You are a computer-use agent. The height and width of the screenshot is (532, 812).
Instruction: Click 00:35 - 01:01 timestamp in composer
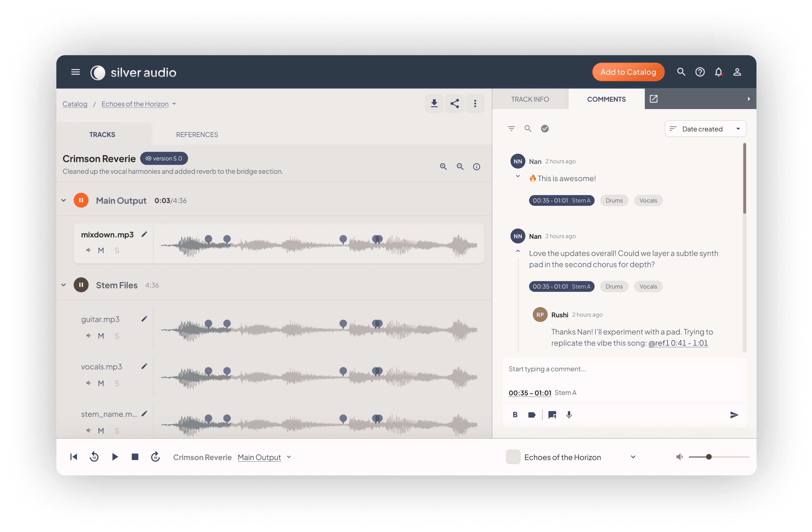point(530,393)
